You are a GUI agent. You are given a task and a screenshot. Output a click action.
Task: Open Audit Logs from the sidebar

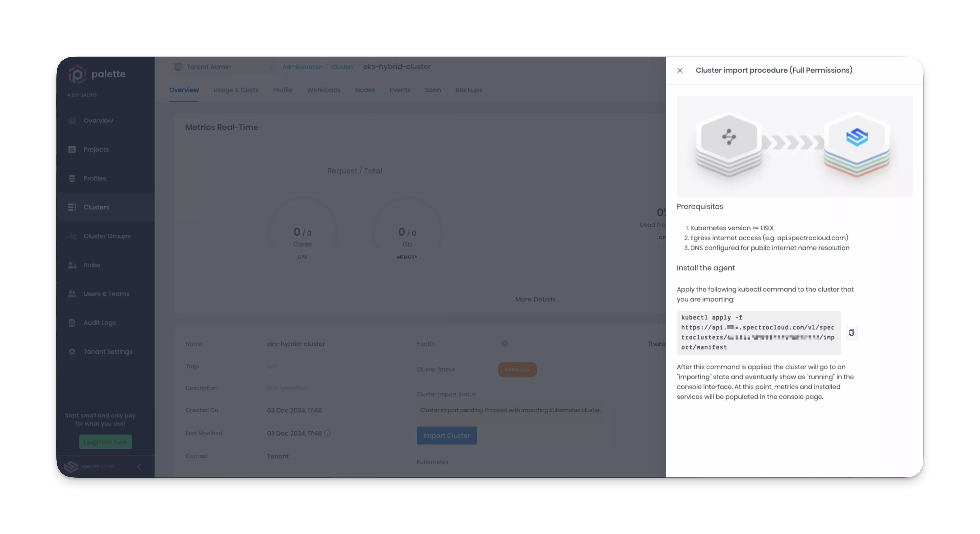[x=72, y=323]
